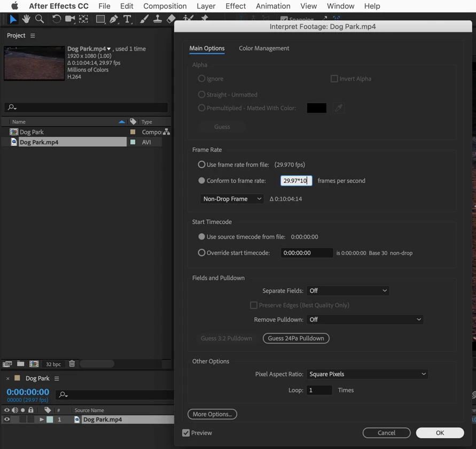Click the label tag column icon in Project panel

tap(133, 121)
